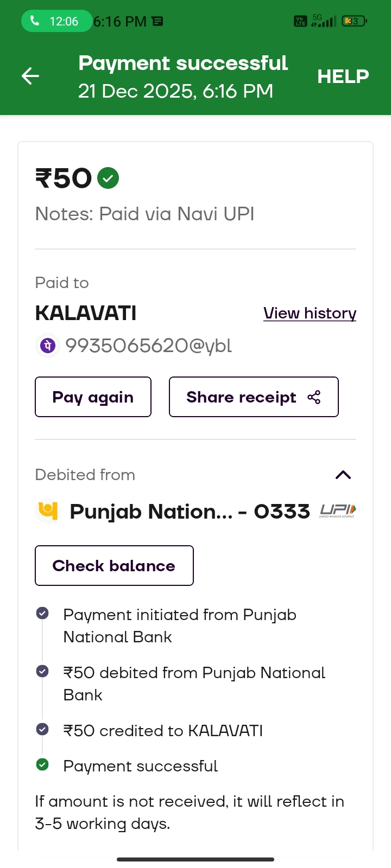Tap the 9935065620@ybl UPI ID text

point(149,346)
